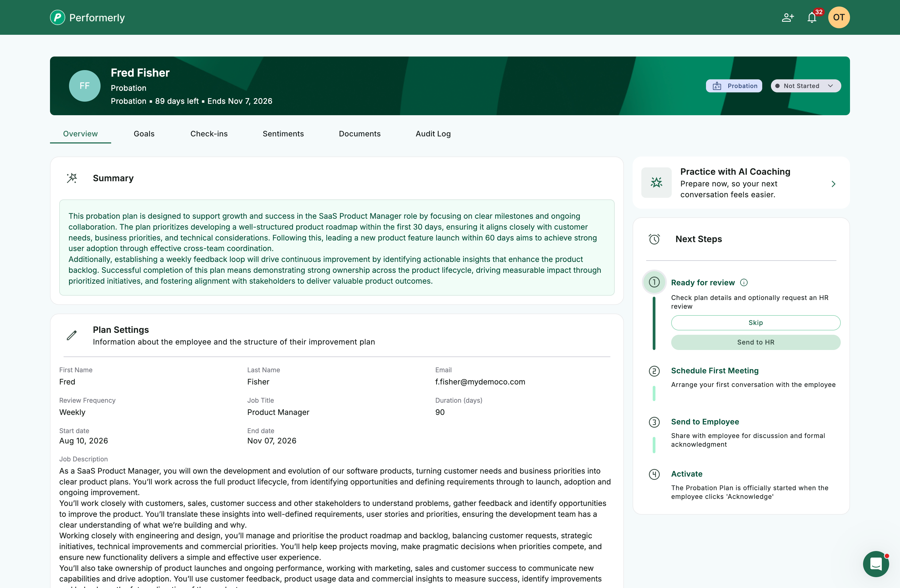Open the Check-ins tab

point(209,134)
